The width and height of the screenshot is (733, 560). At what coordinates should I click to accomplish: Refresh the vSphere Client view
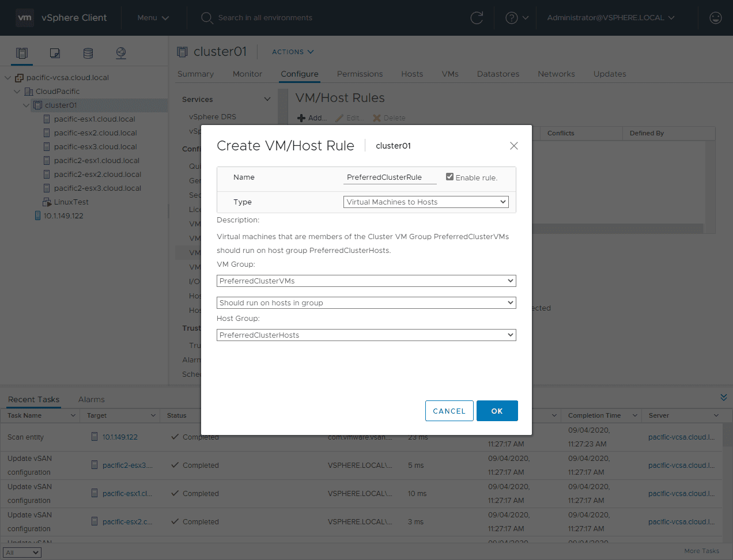pyautogui.click(x=477, y=18)
